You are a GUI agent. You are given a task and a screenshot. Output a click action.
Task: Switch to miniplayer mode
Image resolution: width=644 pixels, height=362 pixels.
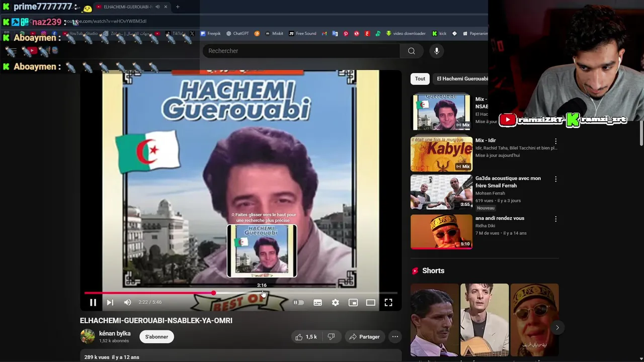pyautogui.click(x=353, y=302)
